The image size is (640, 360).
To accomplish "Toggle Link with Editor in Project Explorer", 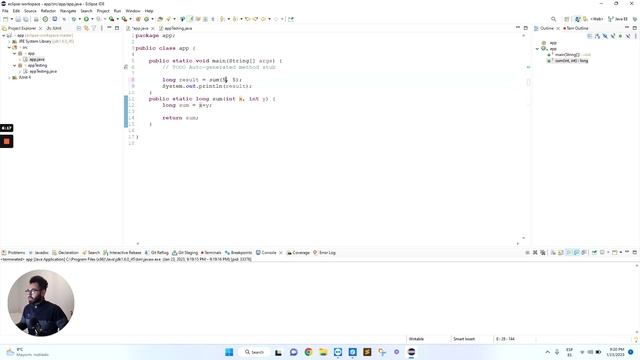I will pyautogui.click(x=87, y=28).
